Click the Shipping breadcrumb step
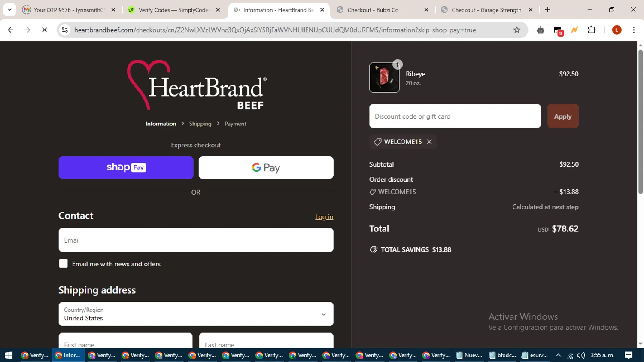 (x=200, y=124)
